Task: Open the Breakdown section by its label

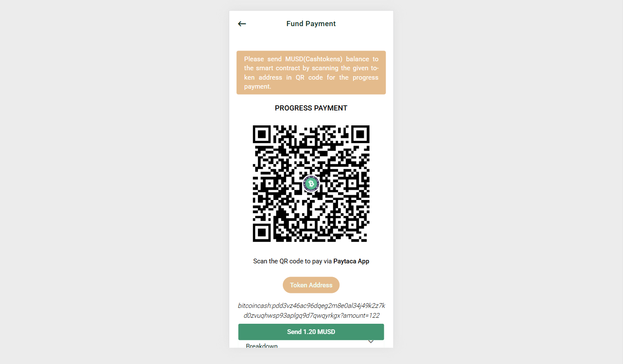Action: point(262,346)
